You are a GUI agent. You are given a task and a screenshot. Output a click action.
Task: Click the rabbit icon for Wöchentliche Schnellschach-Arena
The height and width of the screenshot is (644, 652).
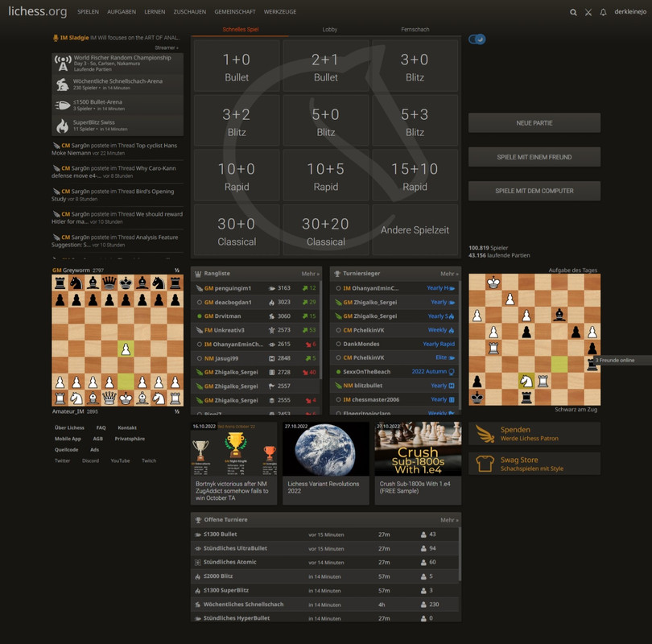(62, 85)
